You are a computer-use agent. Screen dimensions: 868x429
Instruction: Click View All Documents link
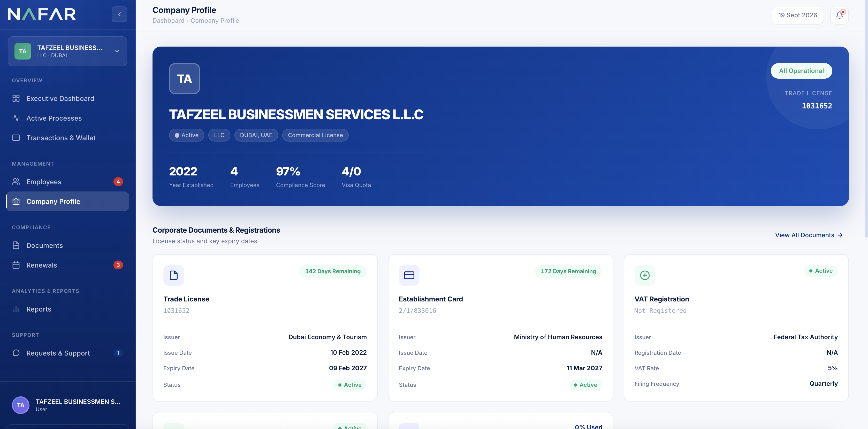coord(809,235)
